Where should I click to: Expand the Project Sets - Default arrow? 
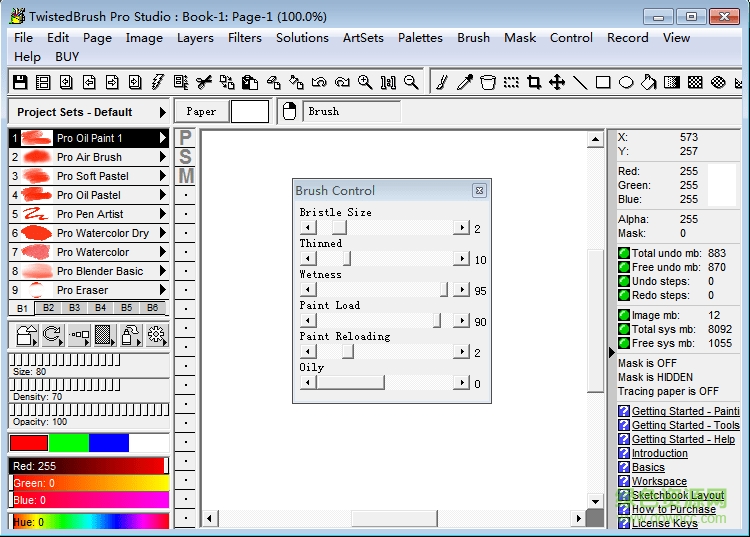[x=163, y=112]
